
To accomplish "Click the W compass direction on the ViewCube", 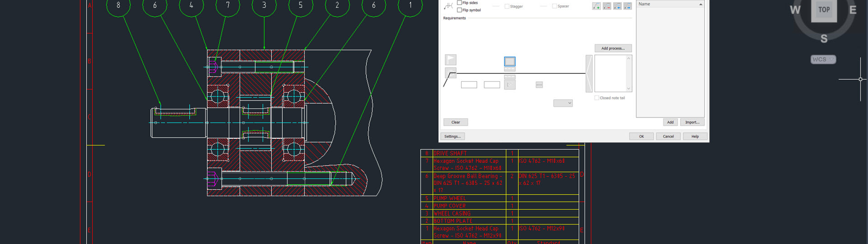I will (x=795, y=10).
